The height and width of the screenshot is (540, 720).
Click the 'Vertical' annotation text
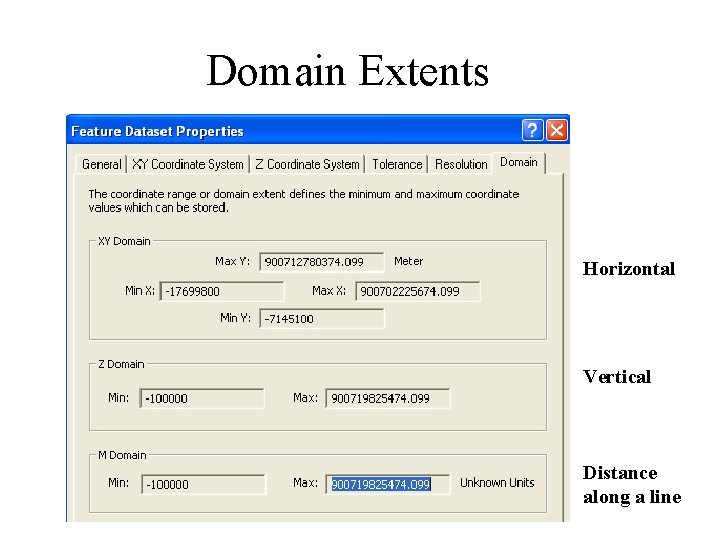[x=617, y=377]
